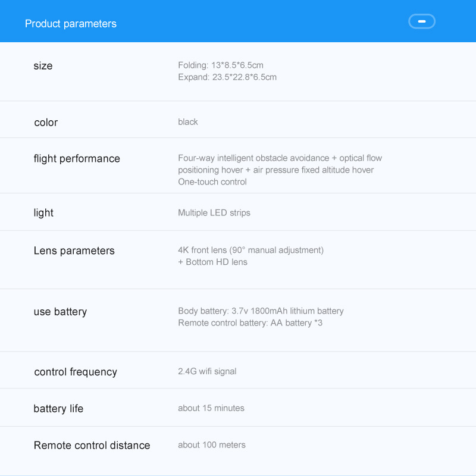Select the use battery label
This screenshot has width=476, height=476.
(60, 312)
